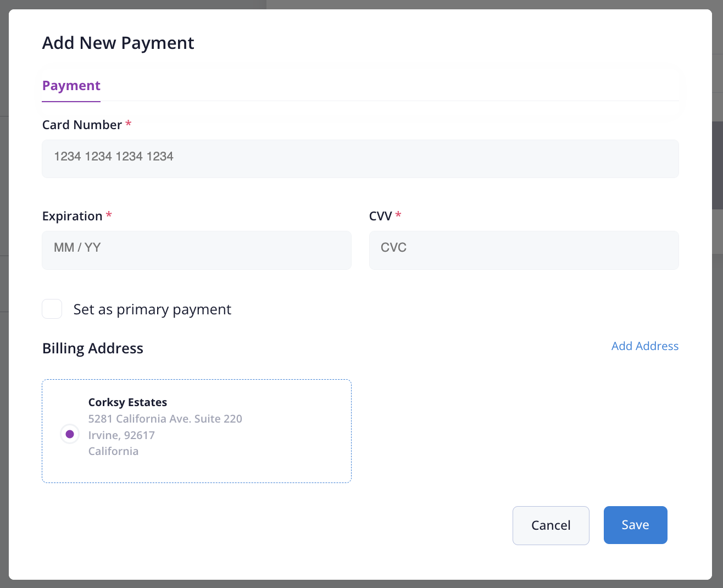This screenshot has height=588, width=723.
Task: Click the Billing Address heading
Action: (x=92, y=348)
